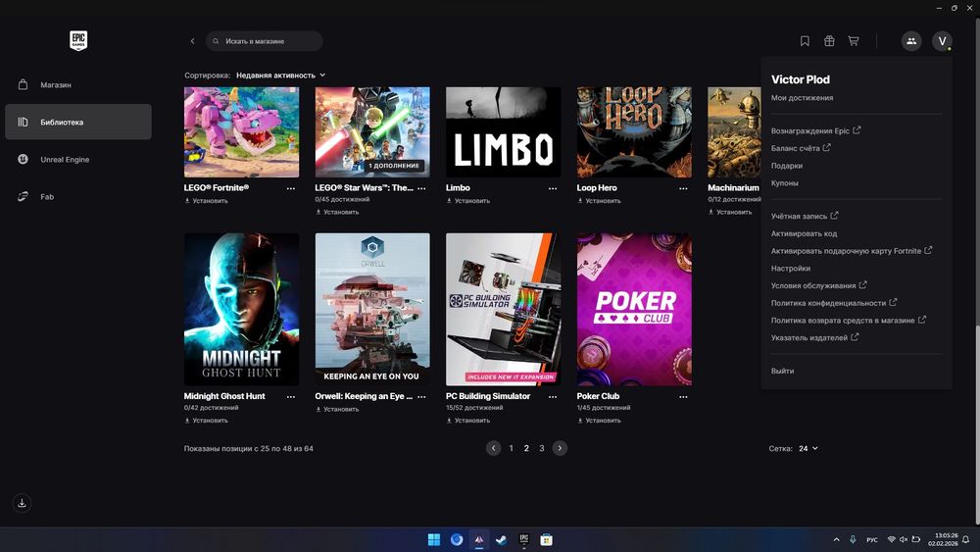Go to the next page arrow
This screenshot has height=552, width=980.
click(x=560, y=448)
